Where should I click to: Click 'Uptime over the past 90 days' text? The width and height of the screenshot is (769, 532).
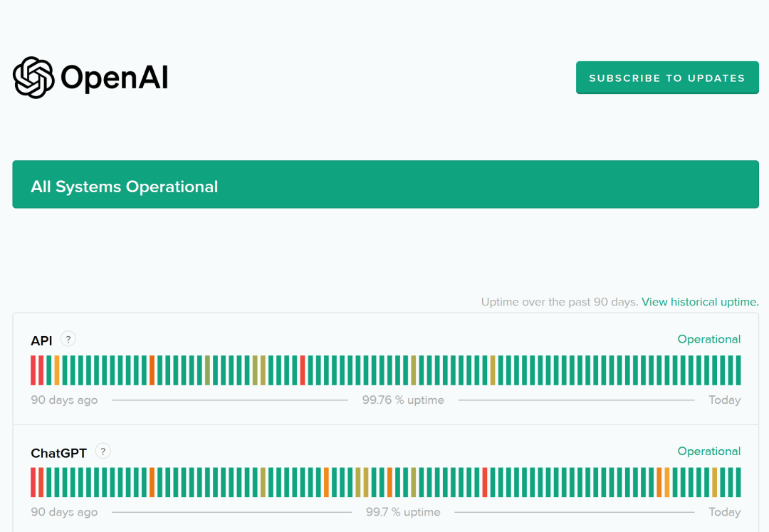coord(560,301)
